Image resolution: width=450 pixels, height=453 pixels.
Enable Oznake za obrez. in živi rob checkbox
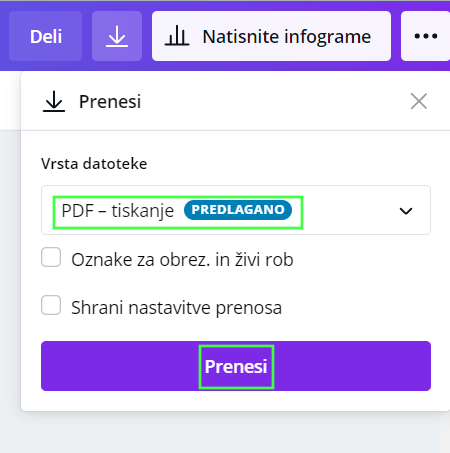[51, 257]
